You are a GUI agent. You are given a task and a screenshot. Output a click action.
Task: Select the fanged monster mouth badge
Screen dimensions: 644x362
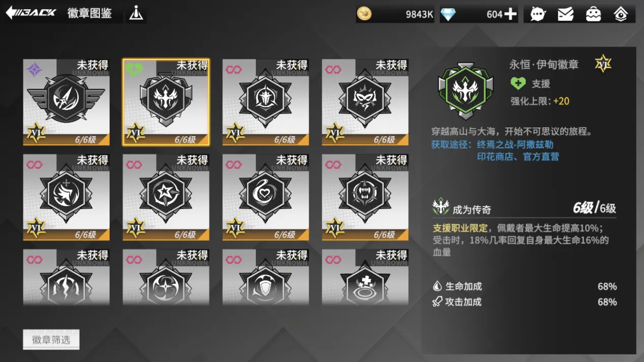coord(365,197)
